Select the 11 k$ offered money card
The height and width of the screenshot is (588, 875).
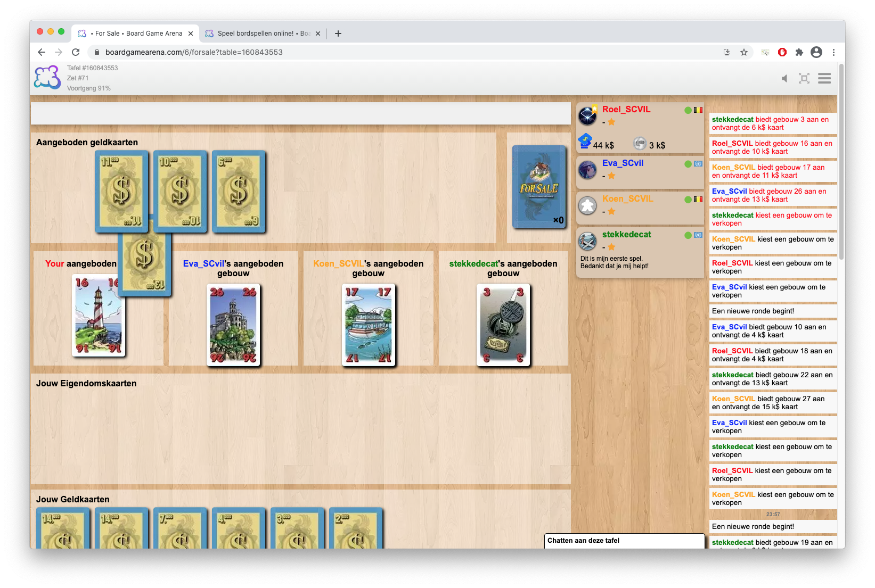coord(121,191)
